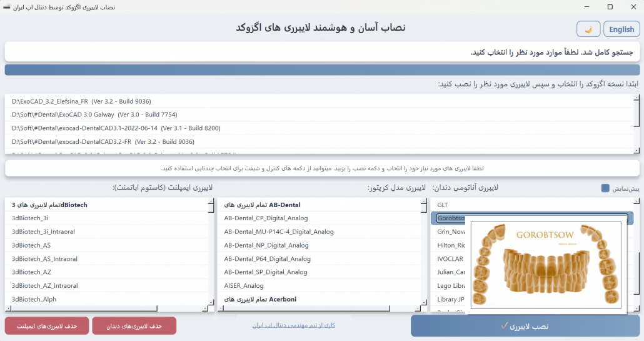The height and width of the screenshot is (341, 644).
Task: Click حذف لایبرری‌های دندان delete button
Action: [134, 326]
